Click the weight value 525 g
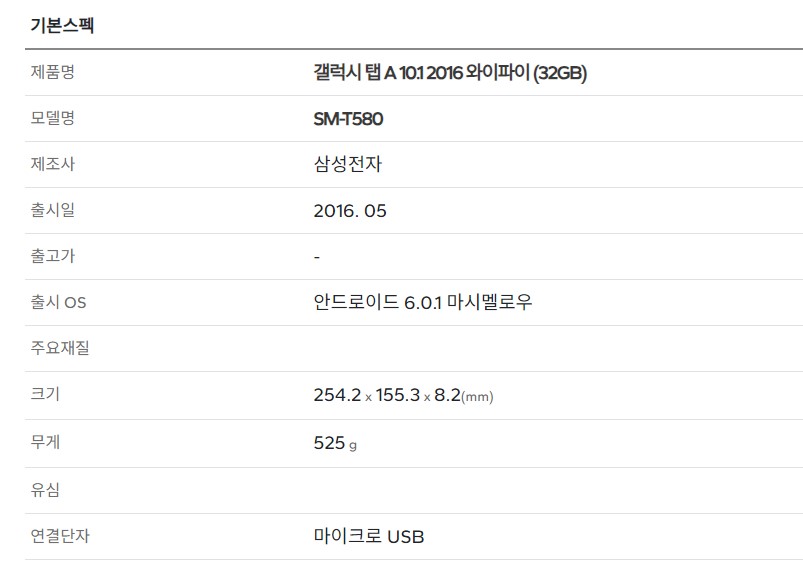This screenshot has height=577, width=803. pos(335,443)
